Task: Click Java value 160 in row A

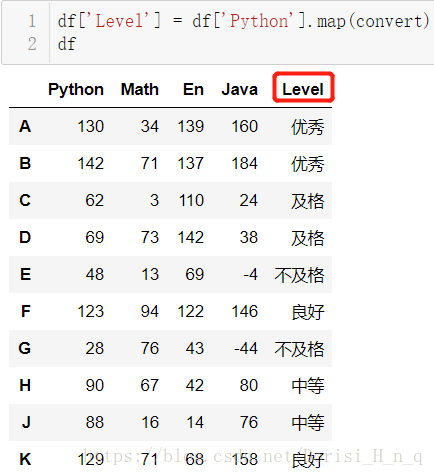Action: click(245, 126)
